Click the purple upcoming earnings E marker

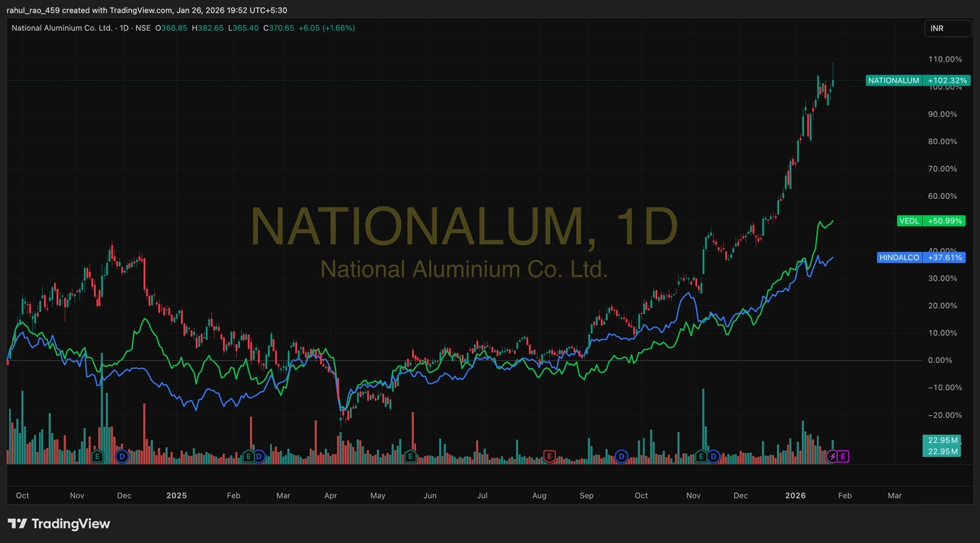tap(843, 456)
